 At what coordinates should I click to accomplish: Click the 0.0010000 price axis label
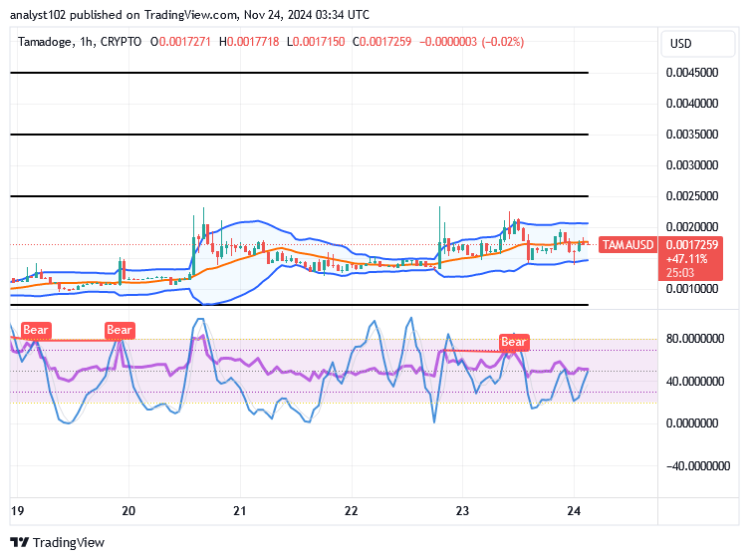[x=692, y=289]
